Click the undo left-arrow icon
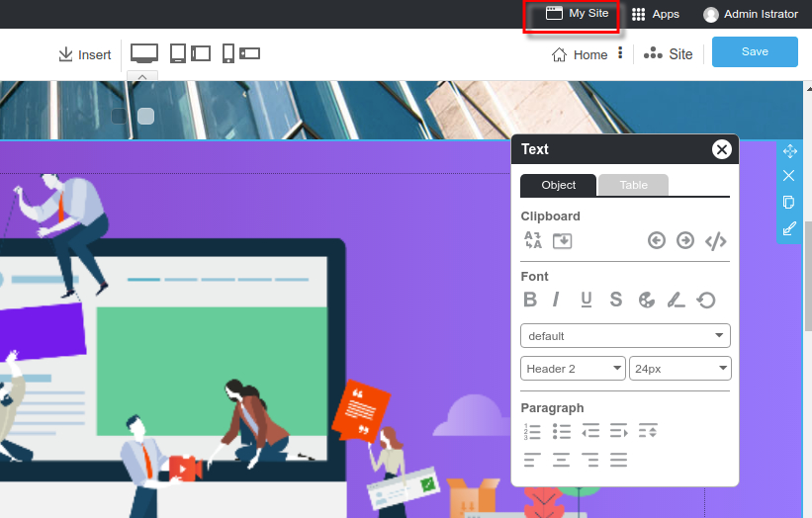The height and width of the screenshot is (518, 812). pyautogui.click(x=657, y=240)
